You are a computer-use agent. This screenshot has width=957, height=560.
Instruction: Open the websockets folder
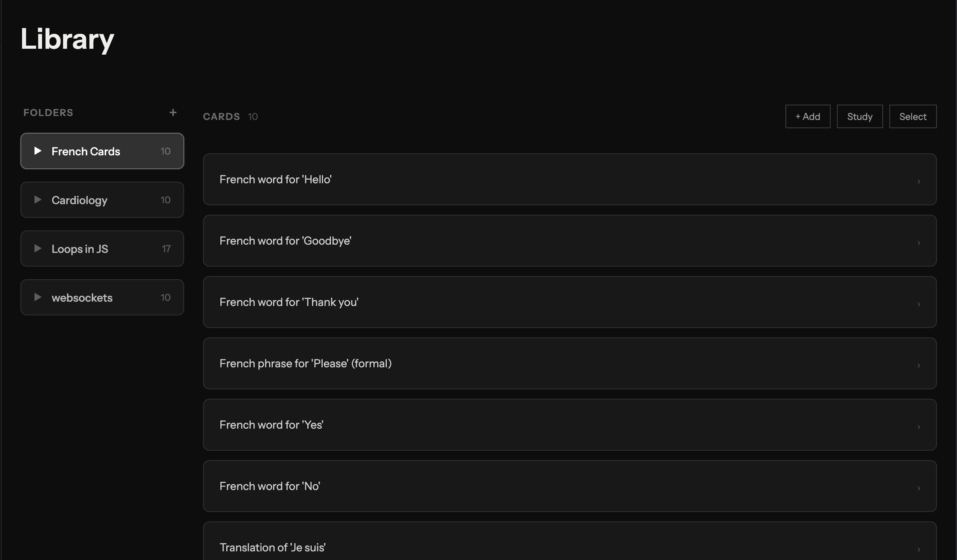click(x=82, y=298)
